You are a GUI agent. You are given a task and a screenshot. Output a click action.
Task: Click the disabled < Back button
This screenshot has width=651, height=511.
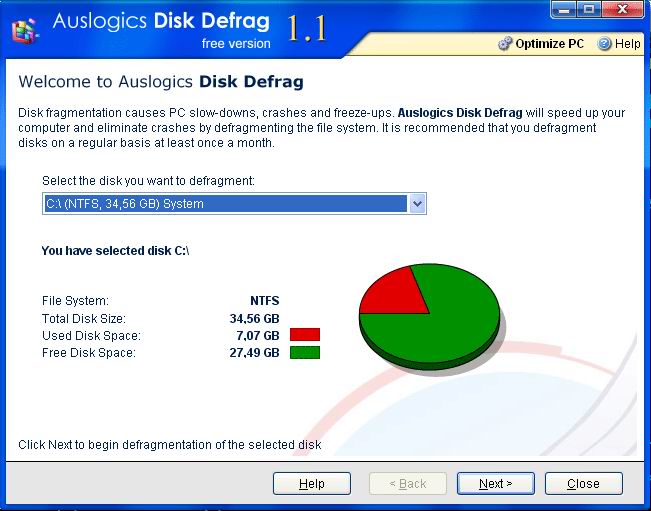coord(408,484)
